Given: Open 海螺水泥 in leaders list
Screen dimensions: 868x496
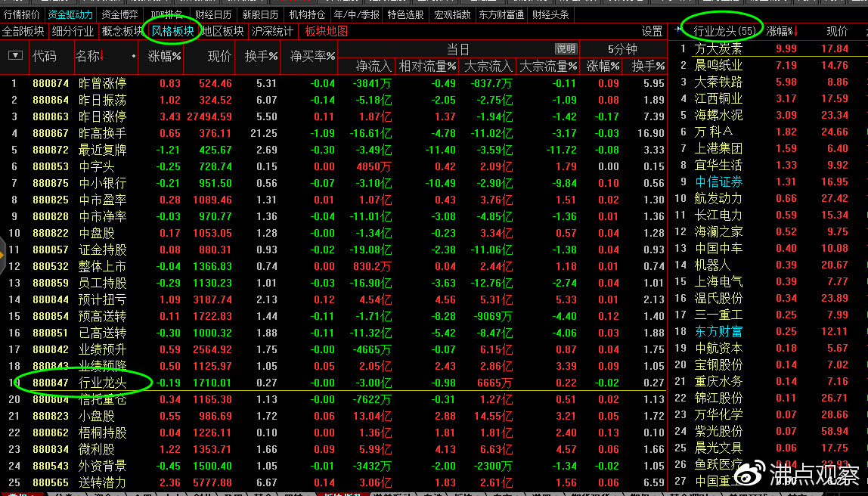Looking at the screenshot, I should [718, 115].
